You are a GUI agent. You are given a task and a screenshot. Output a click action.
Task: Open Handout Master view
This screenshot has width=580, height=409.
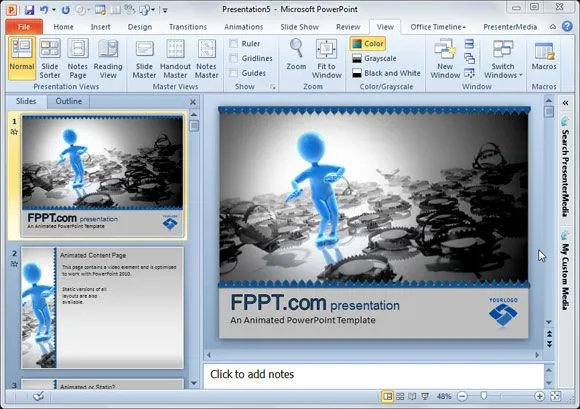(175, 58)
